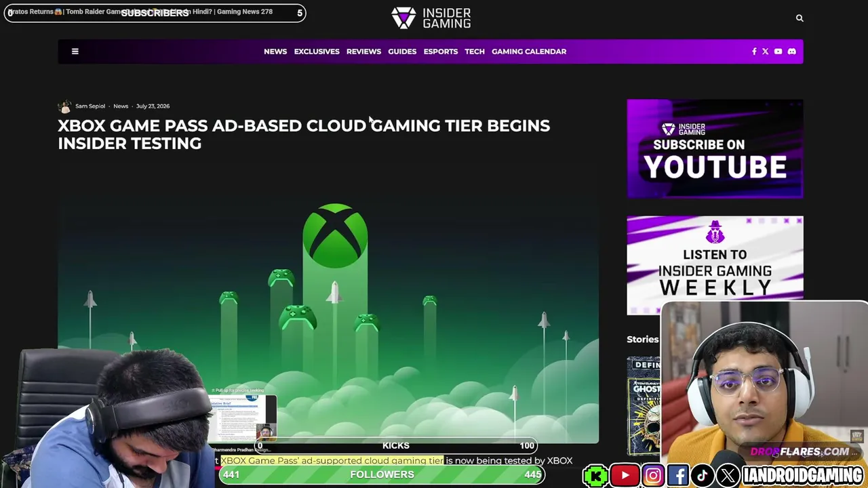Click the Instagram icon in the stream overlay
The image size is (868, 488).
(653, 476)
